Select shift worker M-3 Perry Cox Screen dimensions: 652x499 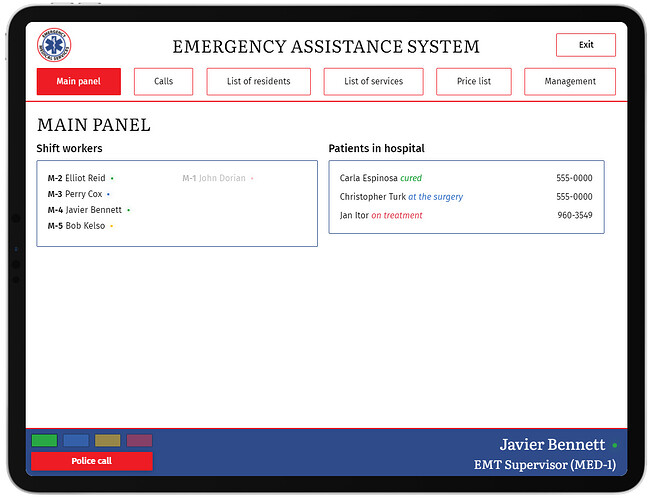pyautogui.click(x=75, y=194)
